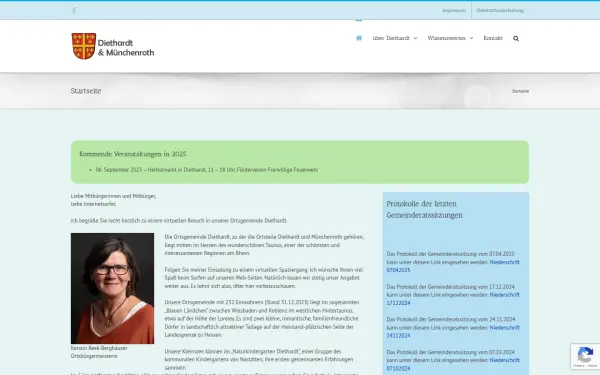This screenshot has height=375, width=600.
Task: Click the 'Diethardt & Münchenroth' logo text
Action: click(126, 47)
